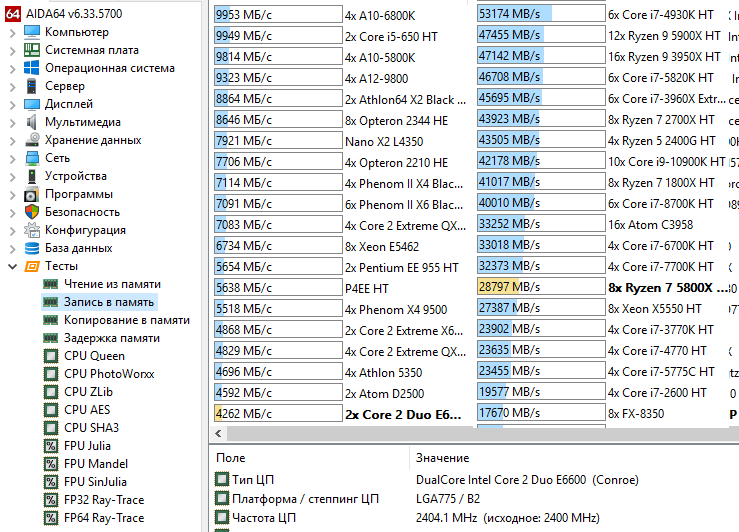Select the Nano X2 L4350 entry
Image resolution: width=739 pixels, height=532 pixels.
pos(384,141)
